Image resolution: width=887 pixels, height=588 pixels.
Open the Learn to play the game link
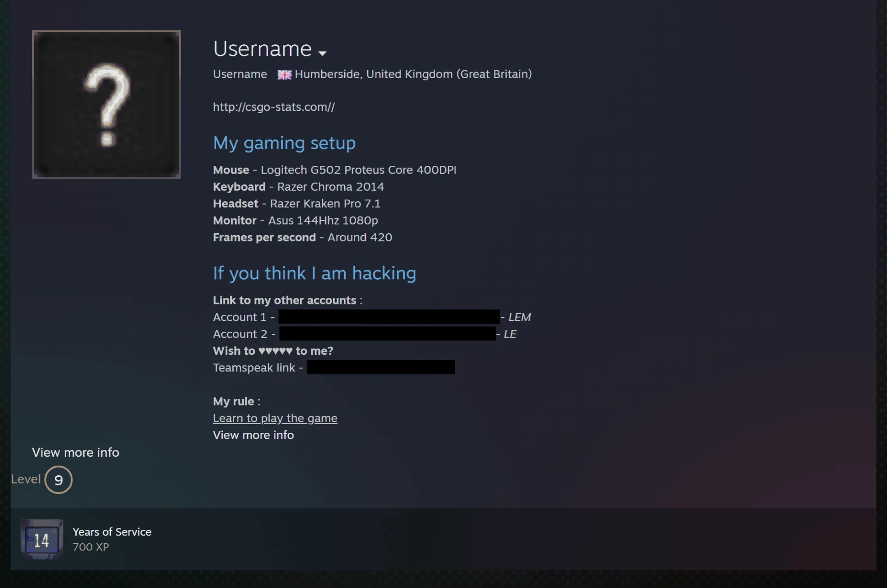[x=275, y=418]
